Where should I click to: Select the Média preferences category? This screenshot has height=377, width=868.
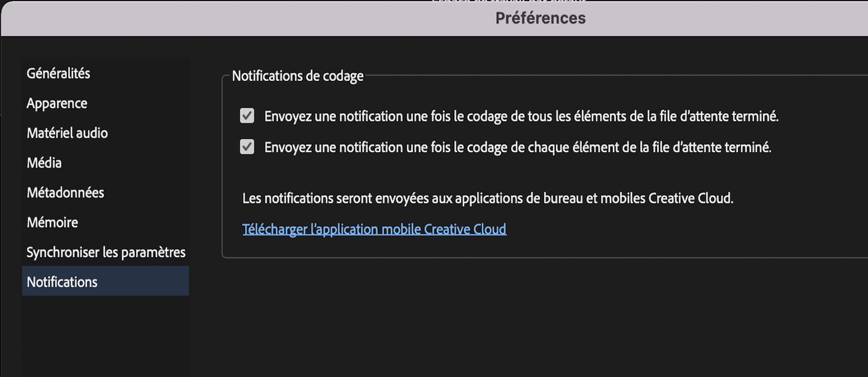(x=44, y=162)
